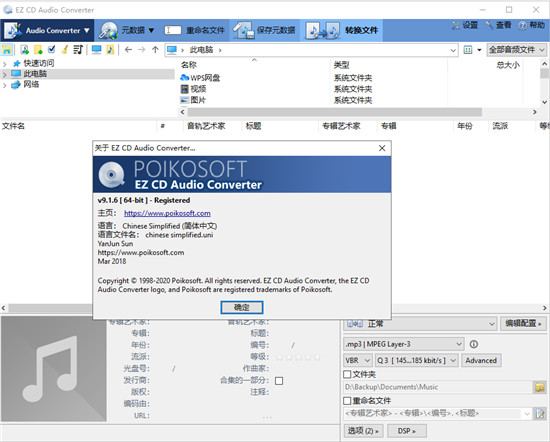Sort file browser by 类型 column

click(341, 65)
